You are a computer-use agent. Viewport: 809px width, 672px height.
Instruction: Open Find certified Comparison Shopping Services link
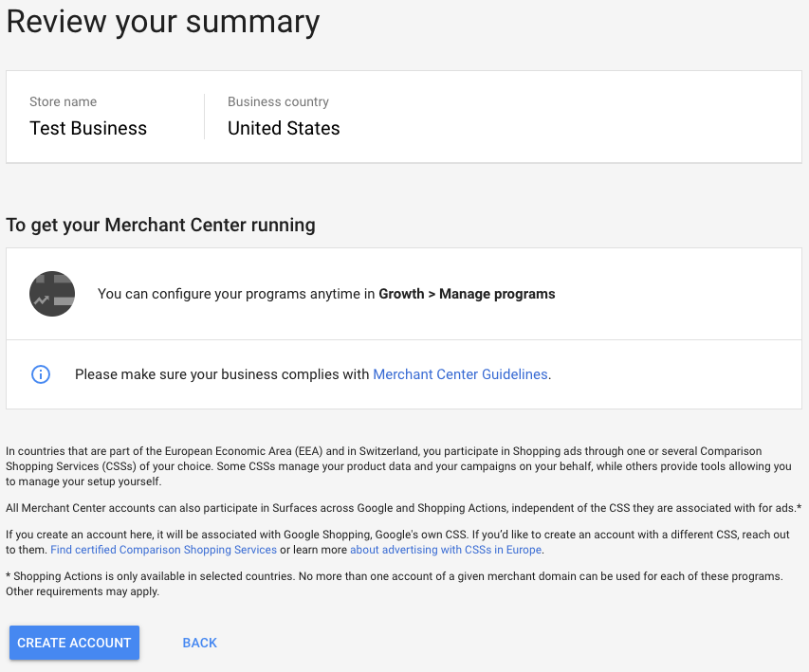point(163,550)
